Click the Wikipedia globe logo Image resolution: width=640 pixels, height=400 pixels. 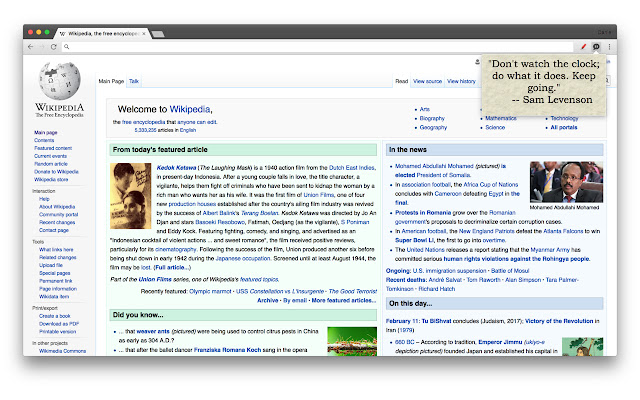[61, 81]
